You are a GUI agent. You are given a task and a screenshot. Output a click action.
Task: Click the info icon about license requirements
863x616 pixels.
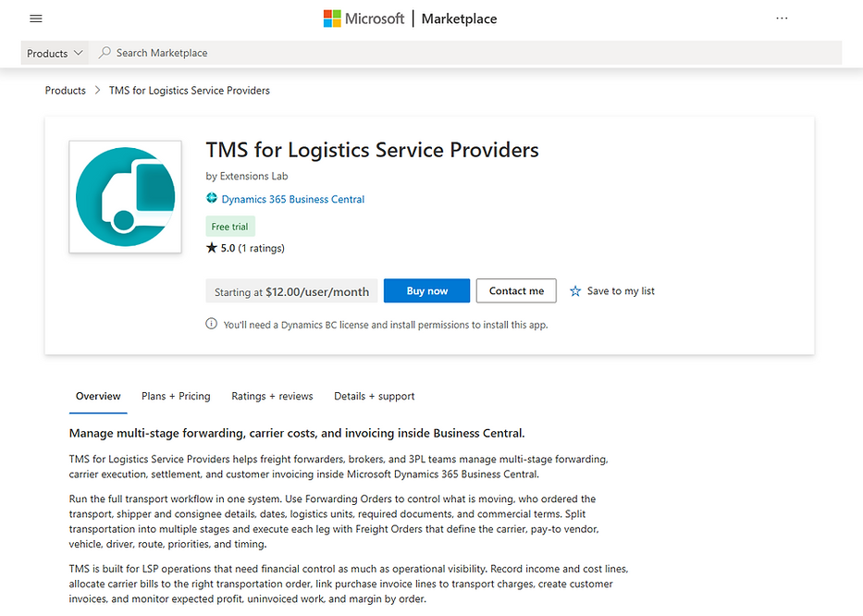(210, 325)
